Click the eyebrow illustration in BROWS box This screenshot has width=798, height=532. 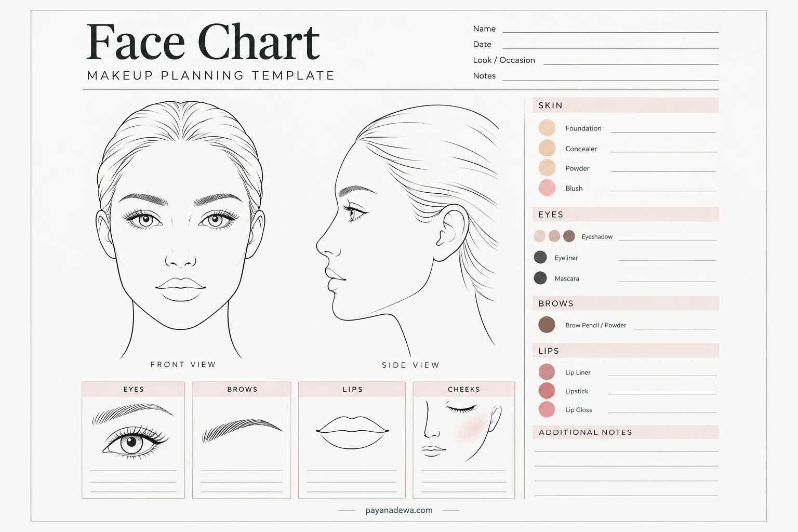tap(242, 430)
